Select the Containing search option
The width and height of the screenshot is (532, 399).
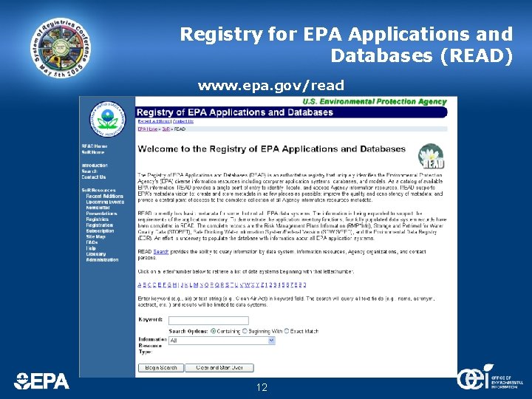(214, 331)
